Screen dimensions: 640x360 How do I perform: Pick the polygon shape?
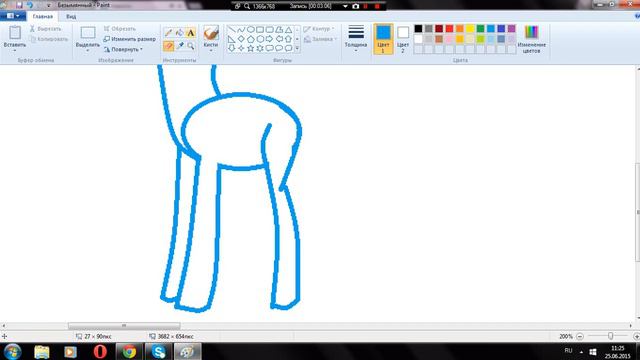click(279, 30)
